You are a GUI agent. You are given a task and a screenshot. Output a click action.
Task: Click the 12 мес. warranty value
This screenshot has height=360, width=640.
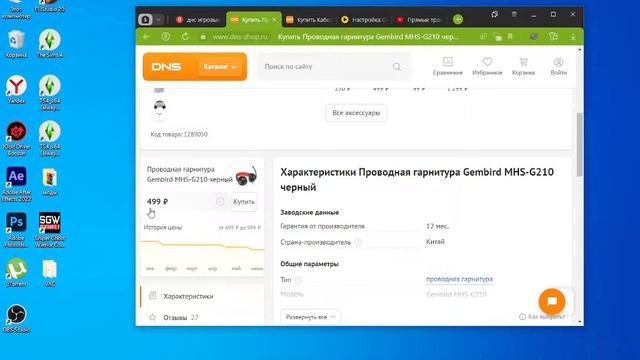coord(437,226)
